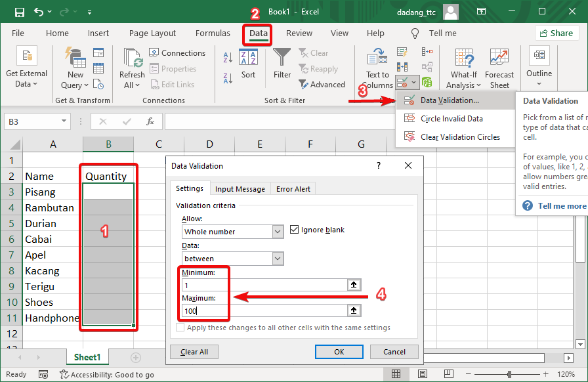Open the Data Validation icon in ribbon
This screenshot has width=588, height=382.
pyautogui.click(x=403, y=81)
